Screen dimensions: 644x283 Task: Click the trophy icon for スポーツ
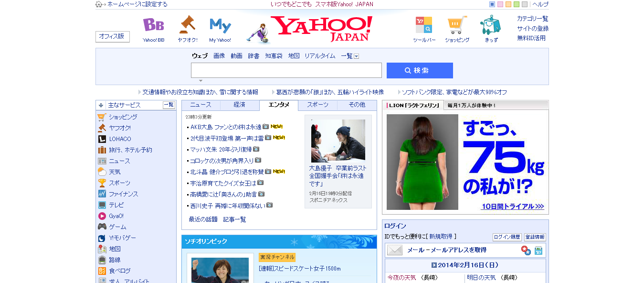click(x=102, y=183)
